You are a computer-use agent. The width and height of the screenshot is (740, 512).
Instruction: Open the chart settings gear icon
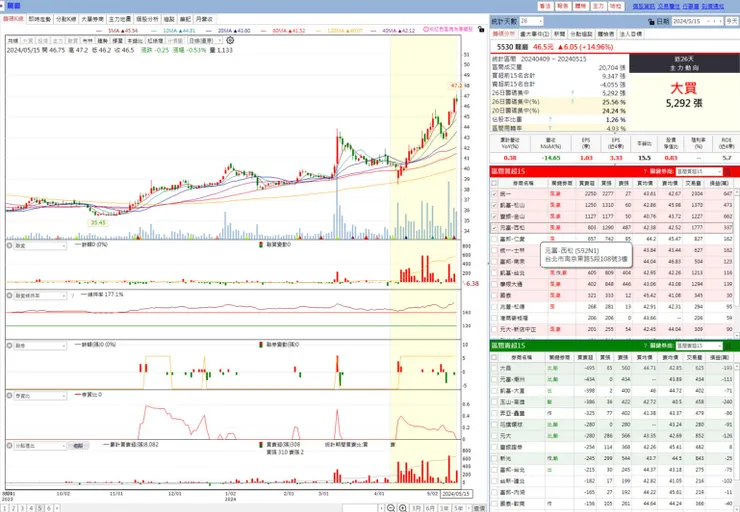coord(230,41)
